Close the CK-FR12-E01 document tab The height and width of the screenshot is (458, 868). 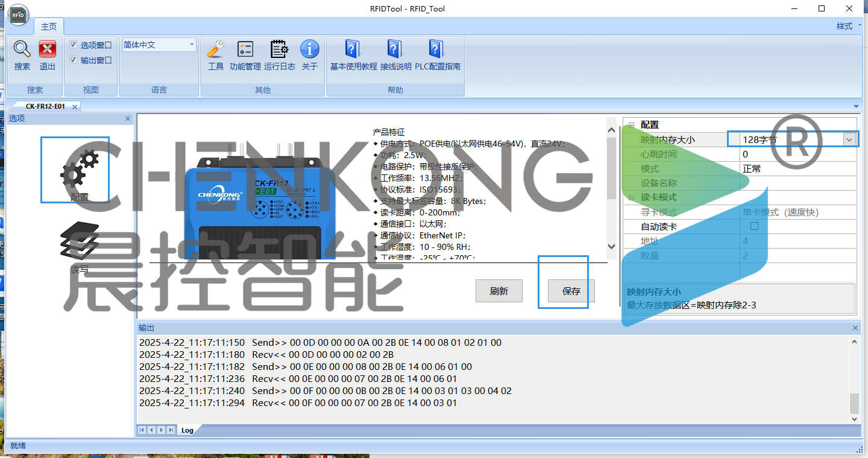tap(75, 107)
